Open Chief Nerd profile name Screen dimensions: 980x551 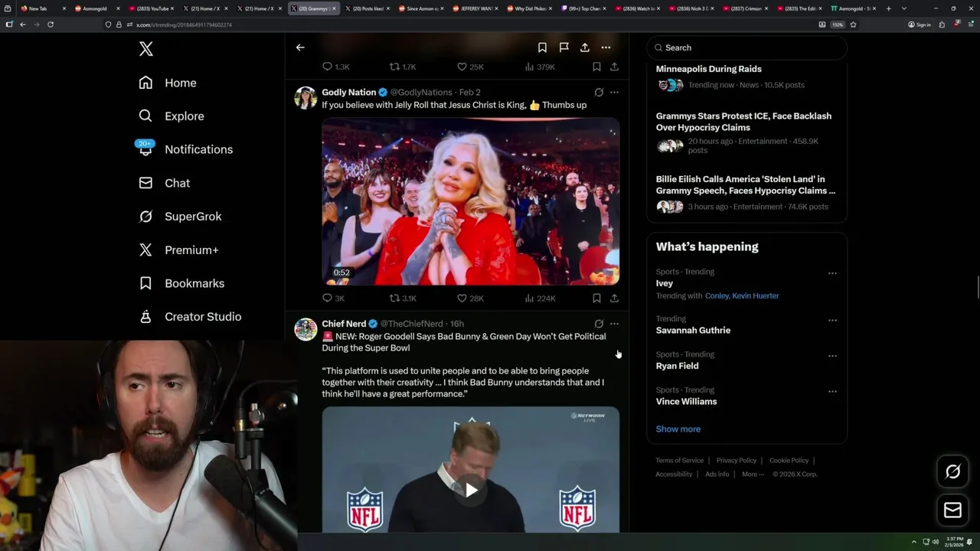344,324
